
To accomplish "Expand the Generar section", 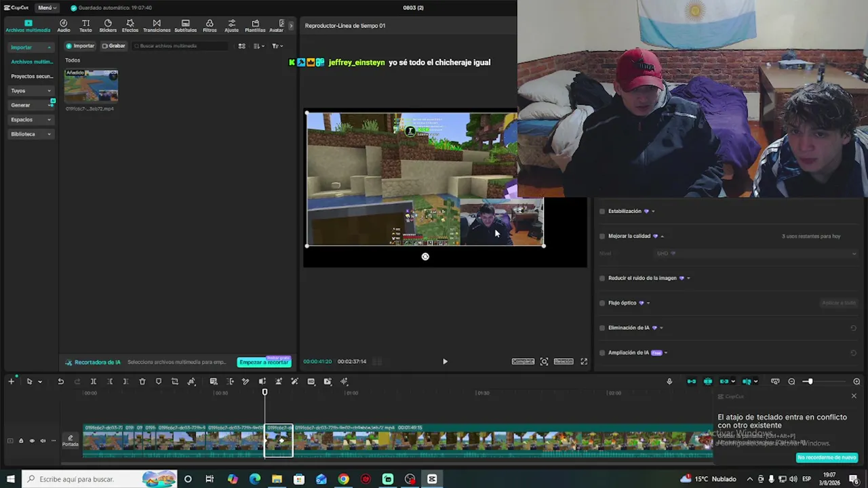I will (31, 105).
